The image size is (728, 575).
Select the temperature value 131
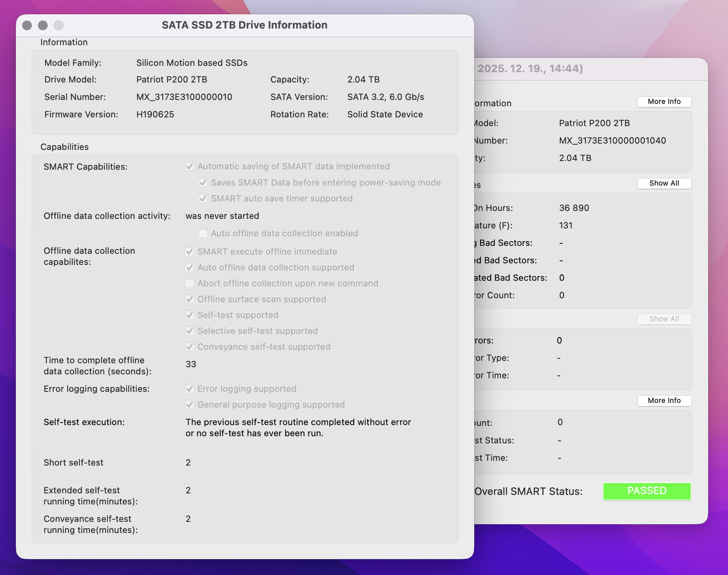click(x=566, y=225)
